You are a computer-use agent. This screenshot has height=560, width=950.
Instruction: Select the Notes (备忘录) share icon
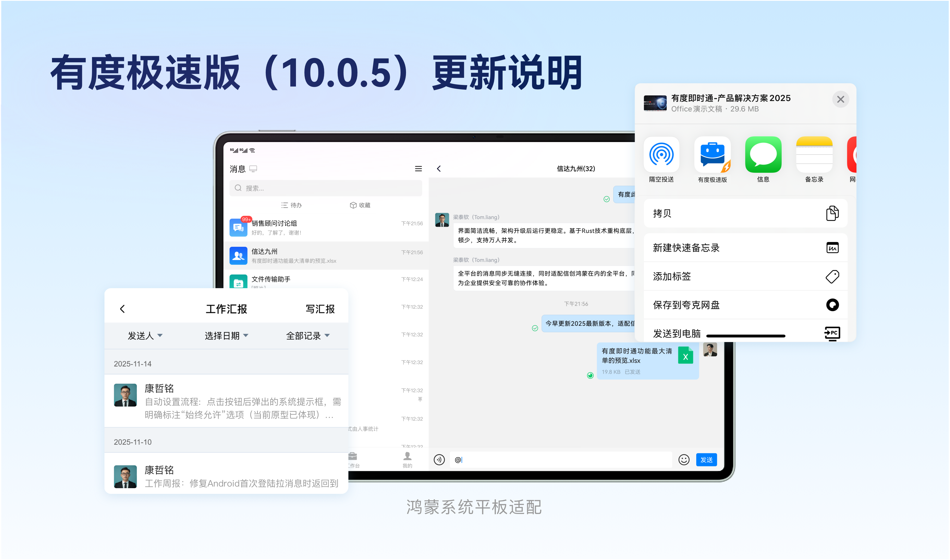pos(814,155)
